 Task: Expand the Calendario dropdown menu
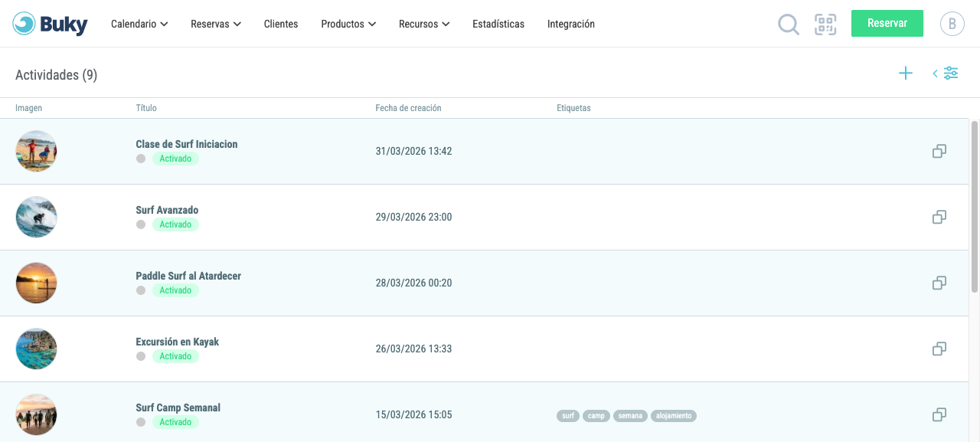point(139,24)
